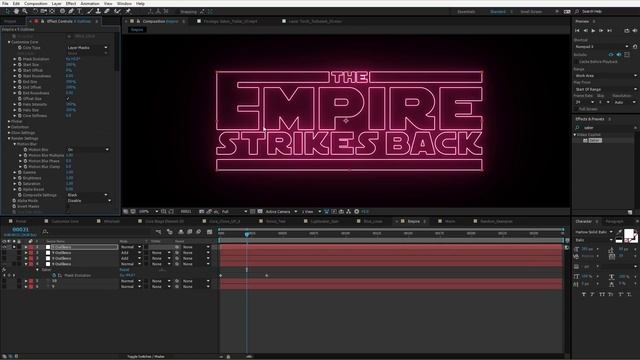
Task: Open Help menu
Action: tap(140, 3)
